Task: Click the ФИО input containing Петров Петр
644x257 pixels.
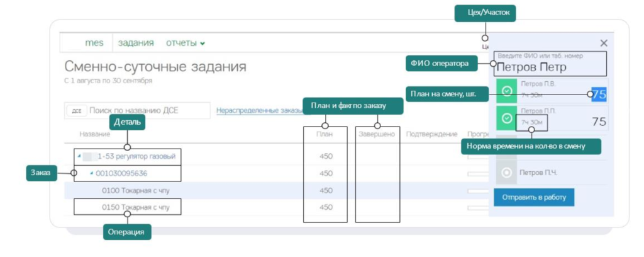Action: click(550, 64)
